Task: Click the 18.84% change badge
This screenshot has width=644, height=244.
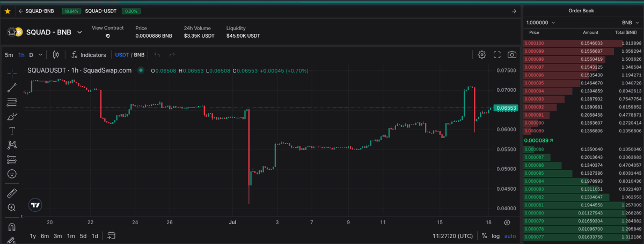Action: coord(70,11)
